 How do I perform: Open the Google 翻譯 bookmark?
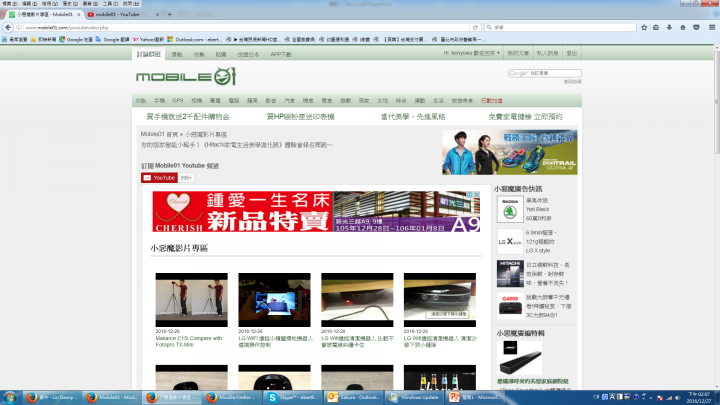[112, 39]
